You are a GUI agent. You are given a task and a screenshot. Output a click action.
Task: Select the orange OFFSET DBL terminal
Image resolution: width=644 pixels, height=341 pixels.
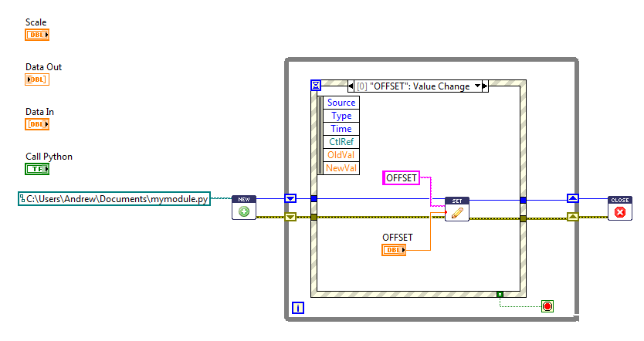pyautogui.click(x=394, y=250)
